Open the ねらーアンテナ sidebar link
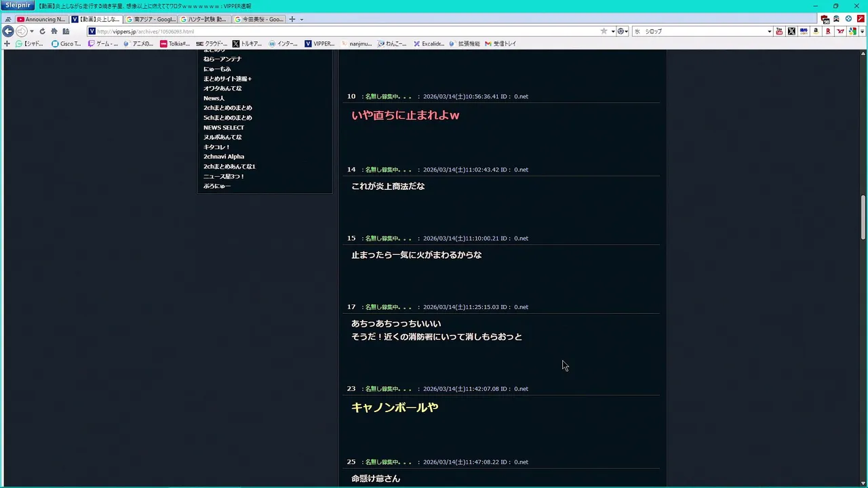Image resolution: width=868 pixels, height=488 pixels. click(222, 59)
